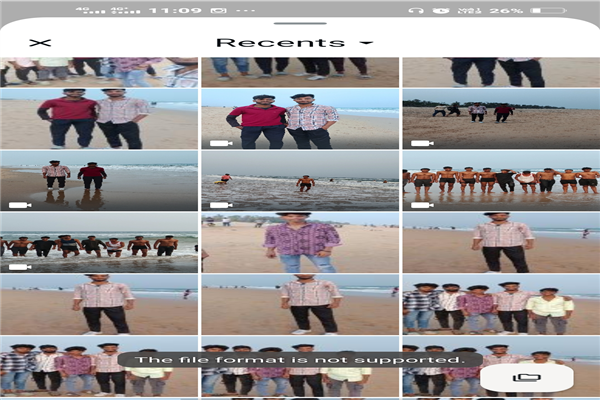This screenshot has height=400, width=600.
Task: Tap video icon on distant beach walkers clip
Action: point(418,143)
